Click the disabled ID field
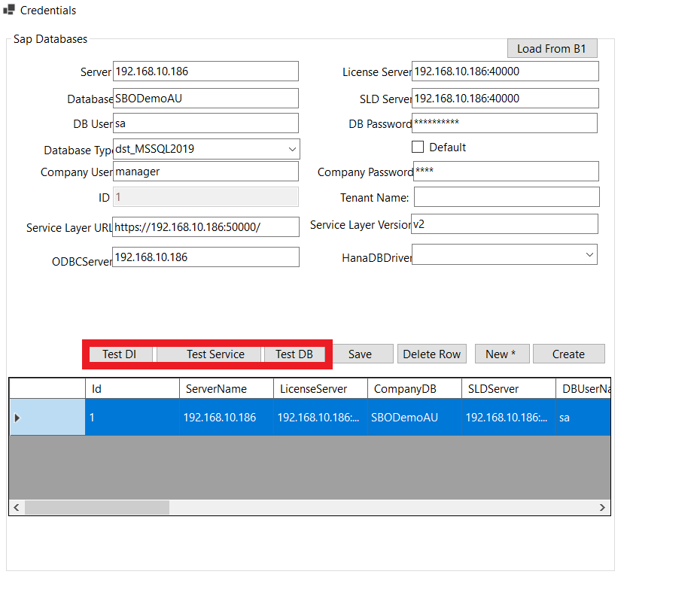700x614 pixels. click(205, 197)
